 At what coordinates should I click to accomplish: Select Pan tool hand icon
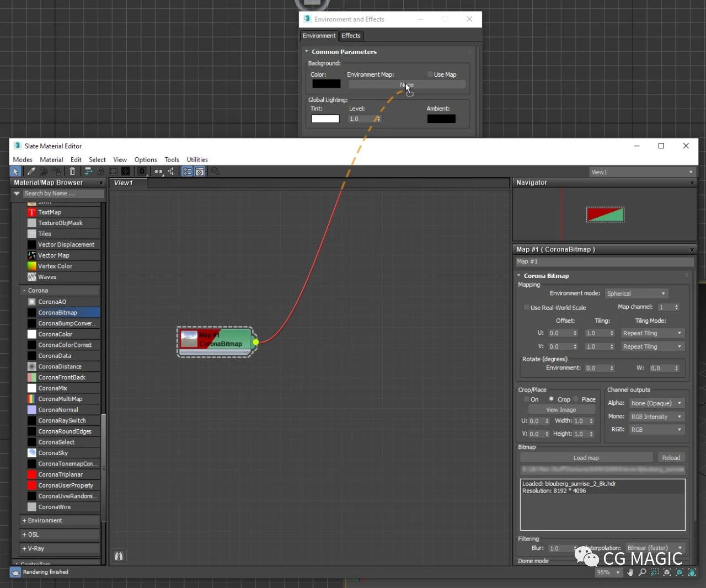click(x=630, y=572)
